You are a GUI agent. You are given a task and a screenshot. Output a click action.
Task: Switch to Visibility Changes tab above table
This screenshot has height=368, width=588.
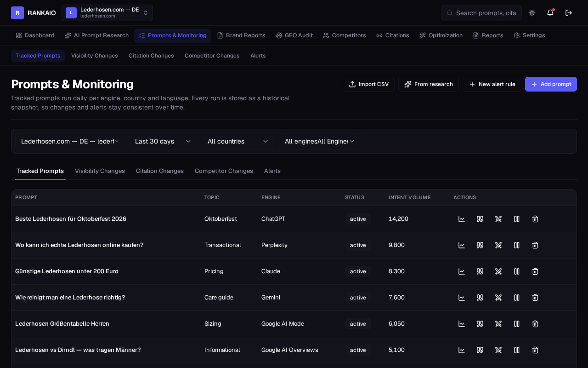tap(100, 171)
